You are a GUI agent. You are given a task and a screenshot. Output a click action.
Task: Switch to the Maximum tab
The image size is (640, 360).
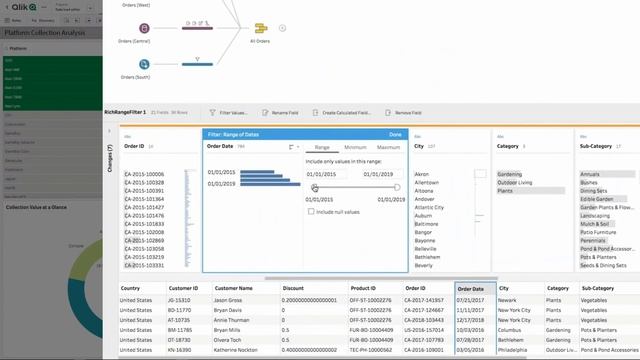point(388,147)
